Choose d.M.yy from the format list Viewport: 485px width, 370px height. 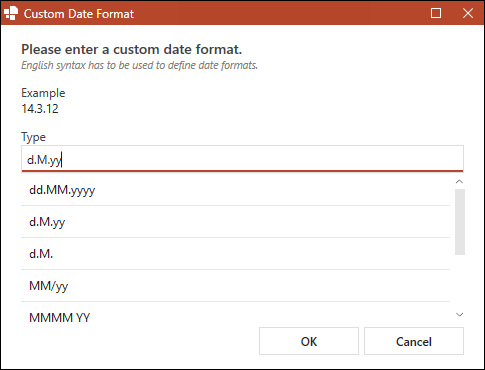[235, 222]
